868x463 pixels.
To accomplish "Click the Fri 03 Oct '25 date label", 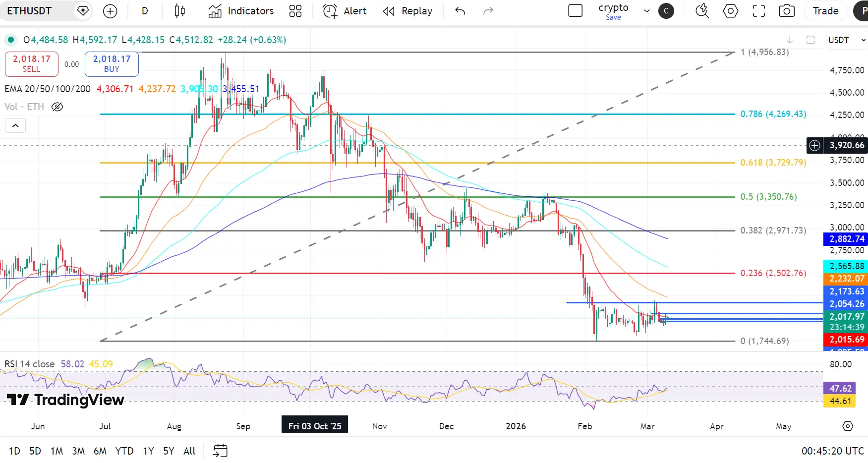I will pyautogui.click(x=315, y=426).
